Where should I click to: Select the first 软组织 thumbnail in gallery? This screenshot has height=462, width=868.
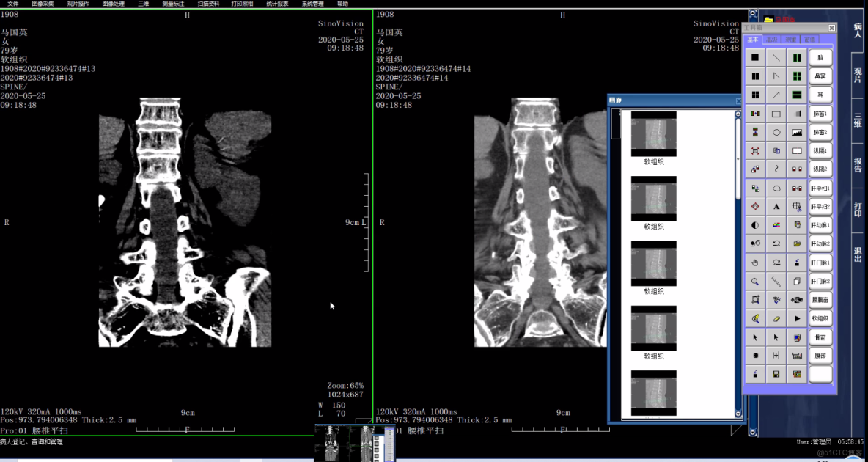[x=654, y=133]
